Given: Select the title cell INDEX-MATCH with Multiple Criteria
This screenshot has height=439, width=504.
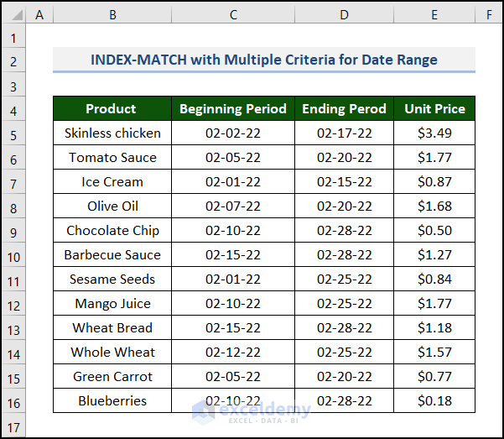Looking at the screenshot, I should coord(263,60).
